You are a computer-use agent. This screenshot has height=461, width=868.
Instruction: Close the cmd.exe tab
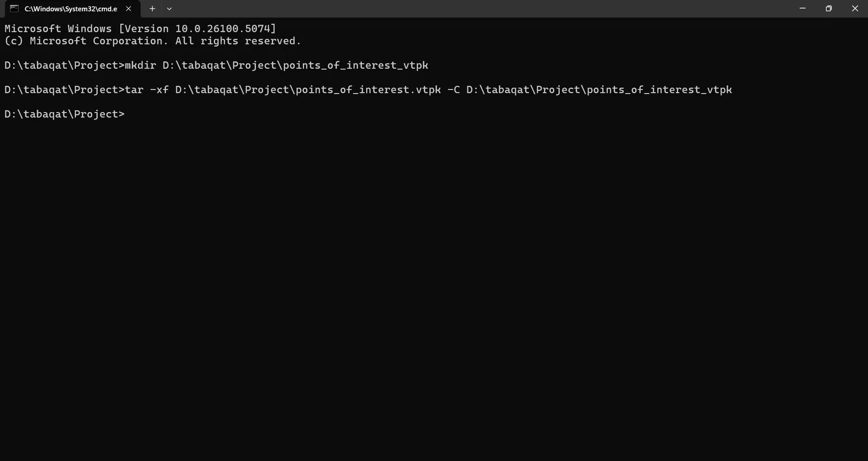coord(129,9)
